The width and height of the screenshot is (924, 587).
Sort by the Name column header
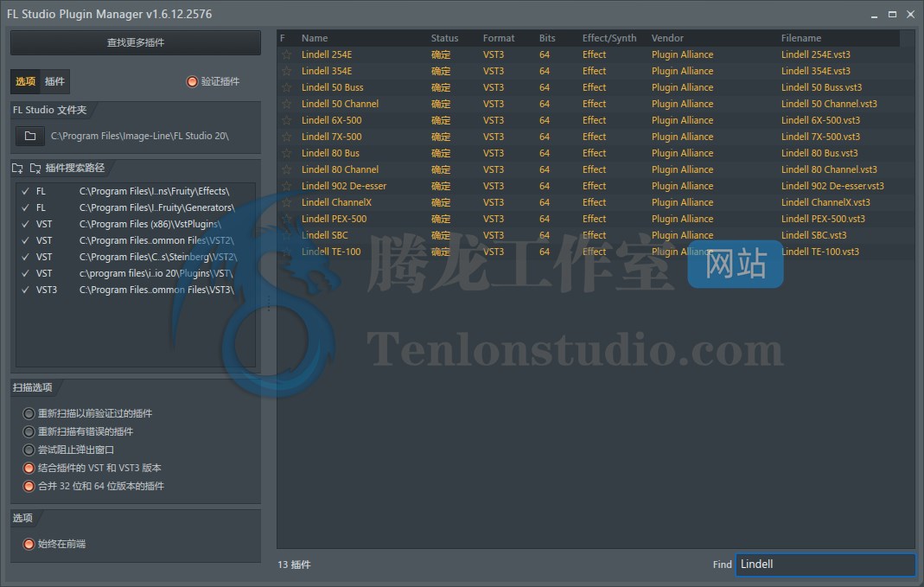tap(315, 38)
